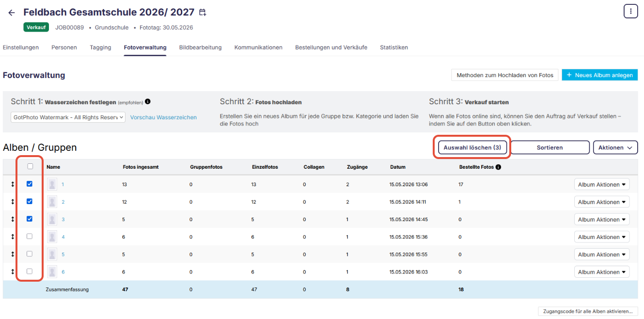Click the Zusammenfassung row label
This screenshot has height=319, width=644.
click(67, 289)
